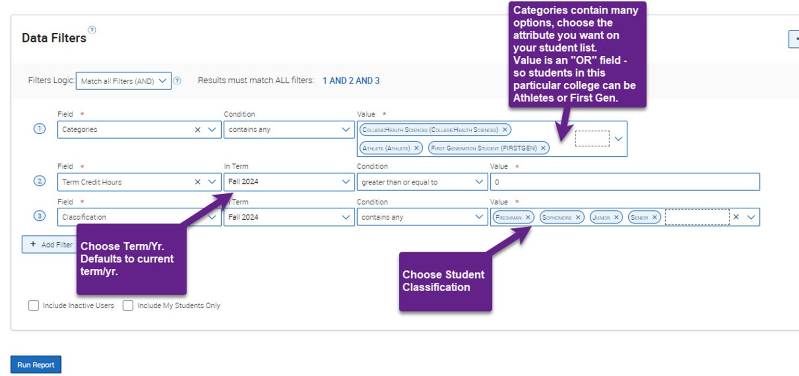This screenshot has width=799, height=376.
Task: Expand the Categories value list dropdown
Action: 619,139
